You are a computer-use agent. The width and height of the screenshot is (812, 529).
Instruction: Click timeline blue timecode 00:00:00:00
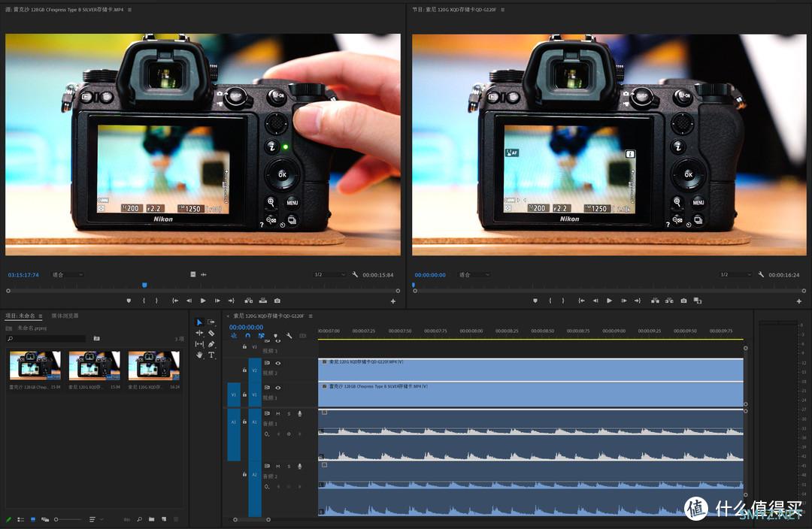pyautogui.click(x=246, y=327)
